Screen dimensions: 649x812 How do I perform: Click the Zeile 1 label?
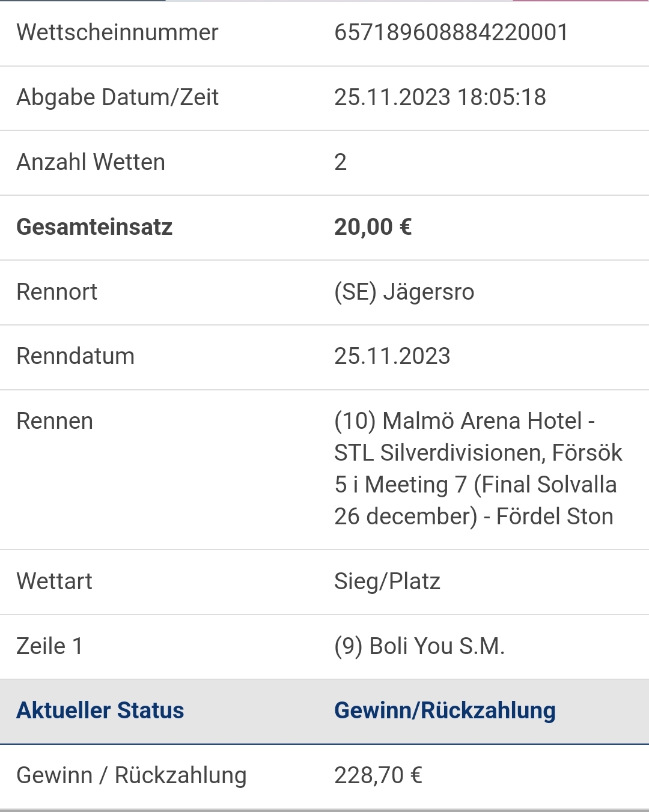point(50,646)
